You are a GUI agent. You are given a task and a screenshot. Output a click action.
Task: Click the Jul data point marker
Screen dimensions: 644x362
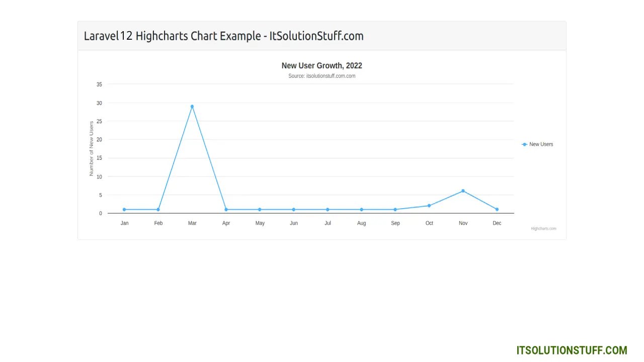click(x=328, y=210)
